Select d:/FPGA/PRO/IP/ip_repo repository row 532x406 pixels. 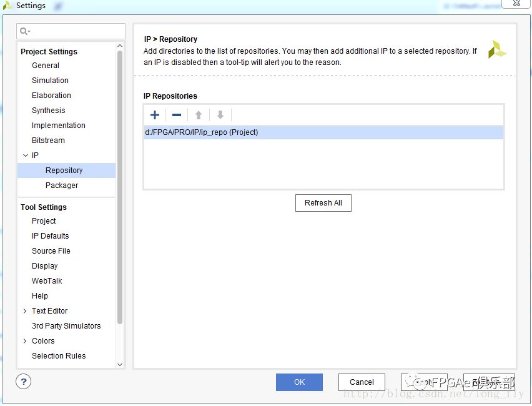click(x=323, y=132)
